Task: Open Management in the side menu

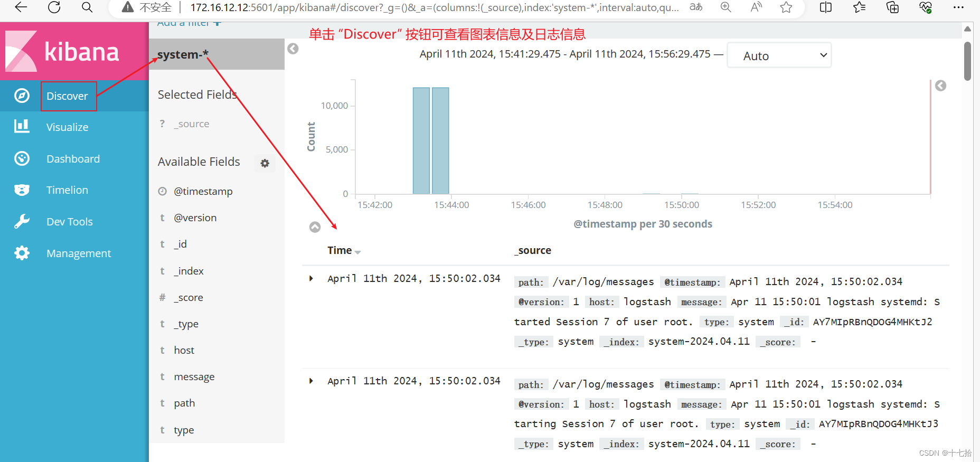Action: coord(79,253)
